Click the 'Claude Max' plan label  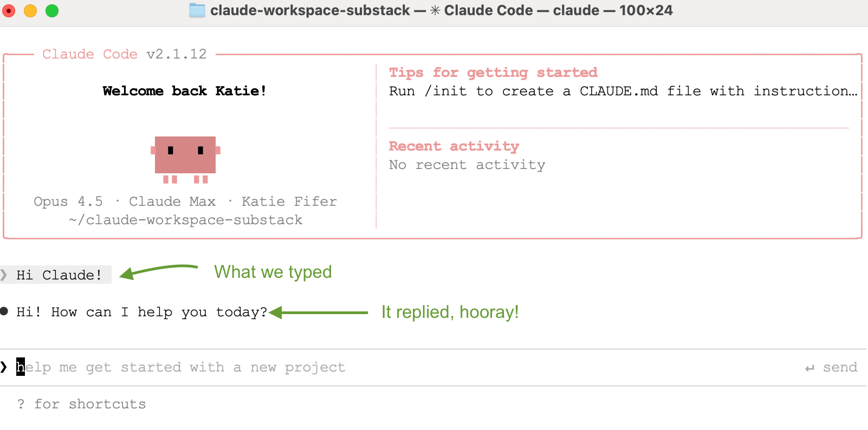(x=172, y=201)
